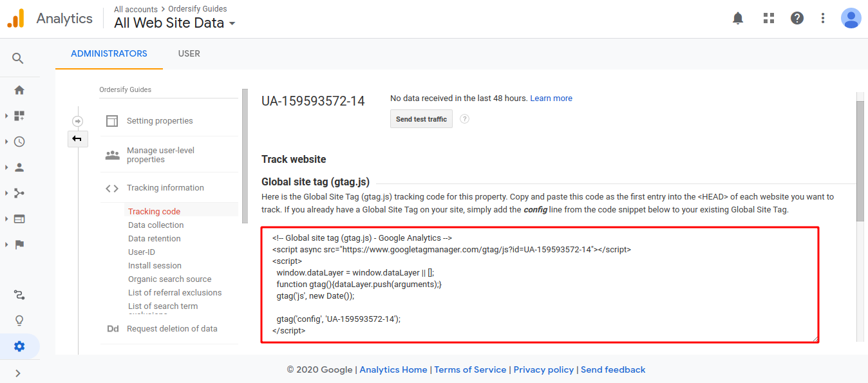Open Discover via the lightbulb icon

(x=19, y=321)
